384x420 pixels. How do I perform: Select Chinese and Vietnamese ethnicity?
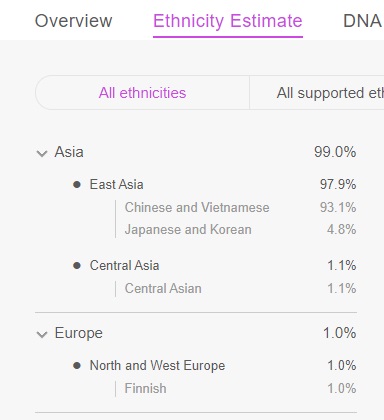click(x=197, y=208)
